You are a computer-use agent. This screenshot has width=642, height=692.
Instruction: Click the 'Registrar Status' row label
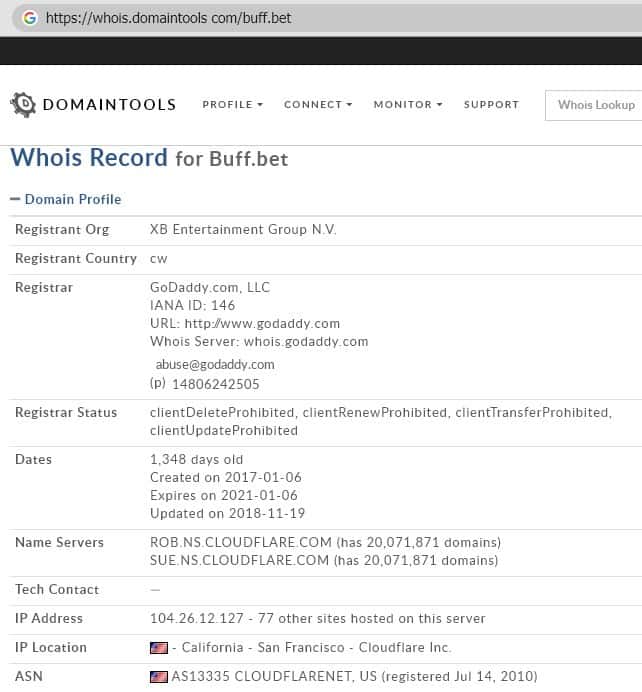coord(66,413)
